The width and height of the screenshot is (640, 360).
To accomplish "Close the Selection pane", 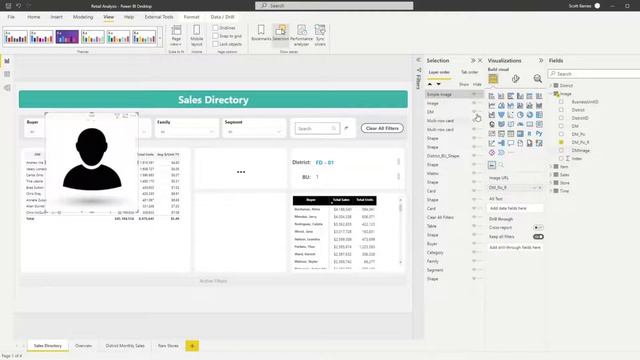I will coord(480,60).
